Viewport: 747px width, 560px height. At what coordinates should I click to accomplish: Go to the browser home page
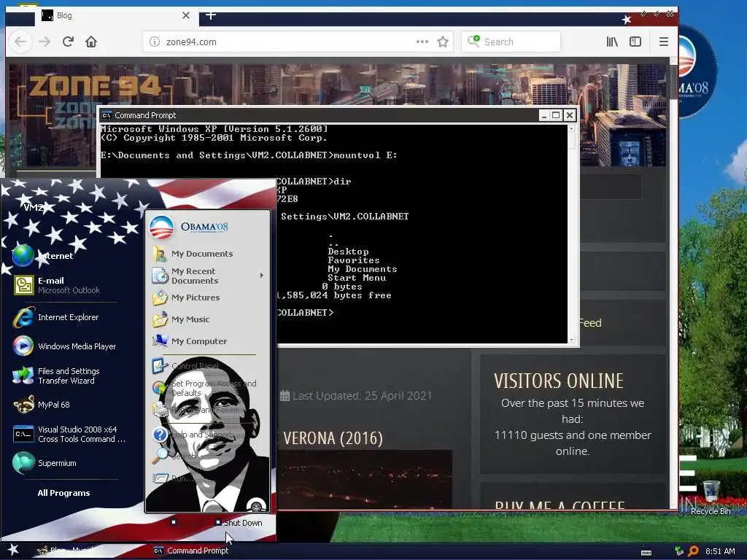click(x=91, y=42)
